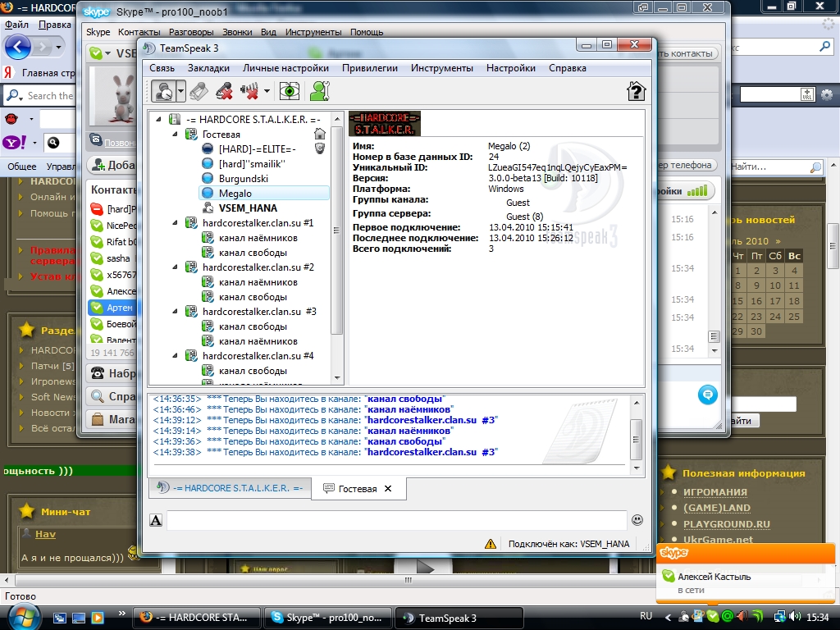Open Звонки menu in Skype window
The image size is (840, 630).
click(x=237, y=32)
